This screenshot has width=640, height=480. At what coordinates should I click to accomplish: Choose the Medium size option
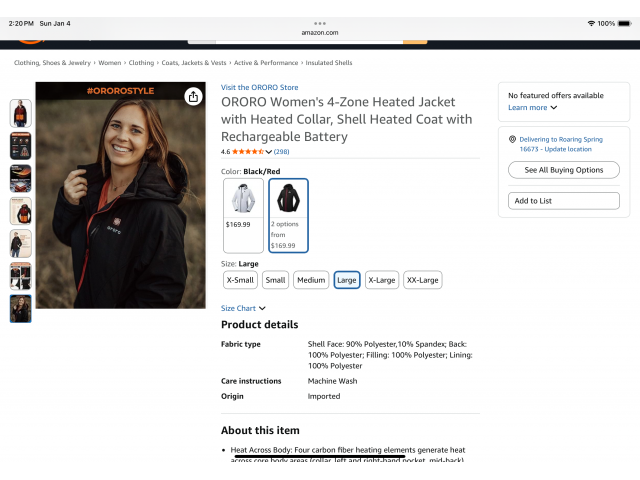[x=311, y=280]
